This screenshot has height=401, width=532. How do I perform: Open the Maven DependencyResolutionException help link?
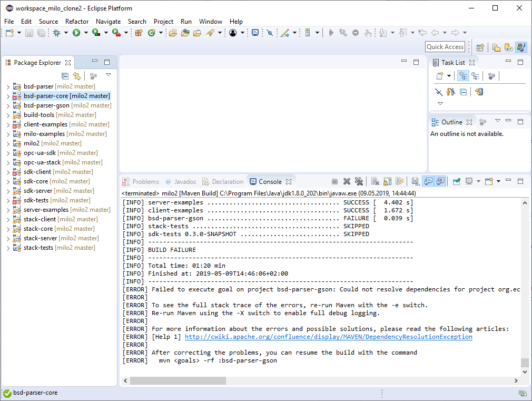[x=328, y=337]
